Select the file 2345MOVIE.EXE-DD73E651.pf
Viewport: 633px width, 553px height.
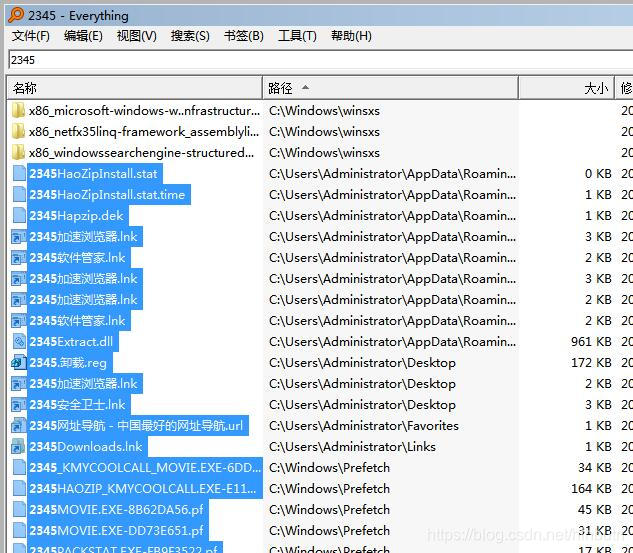click(116, 530)
